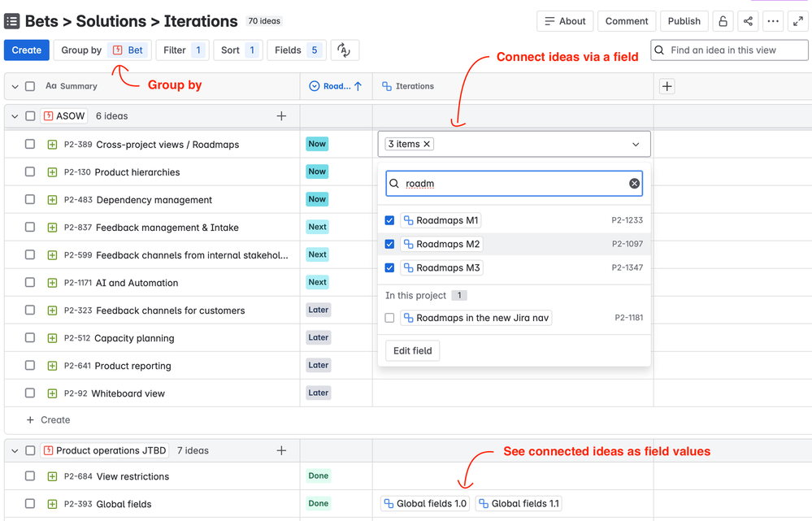Remove the 3 items selection tag
The image size is (812, 521).
427,144
